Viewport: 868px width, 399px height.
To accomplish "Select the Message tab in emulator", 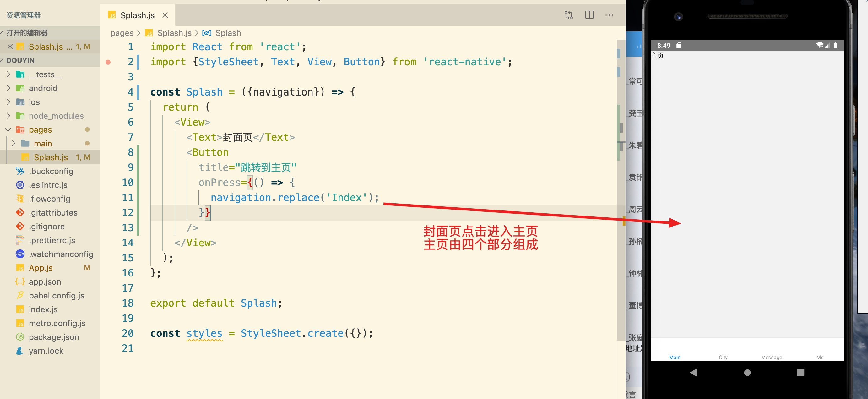I will pos(772,357).
